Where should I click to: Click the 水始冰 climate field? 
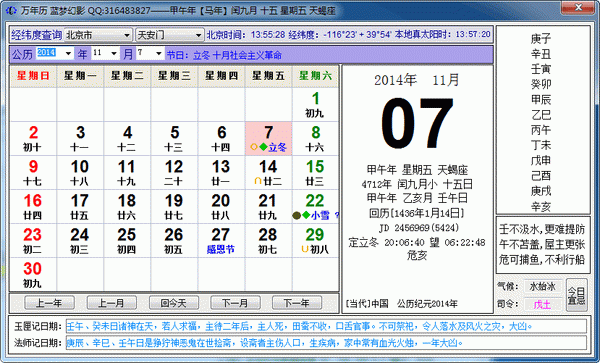point(543,286)
